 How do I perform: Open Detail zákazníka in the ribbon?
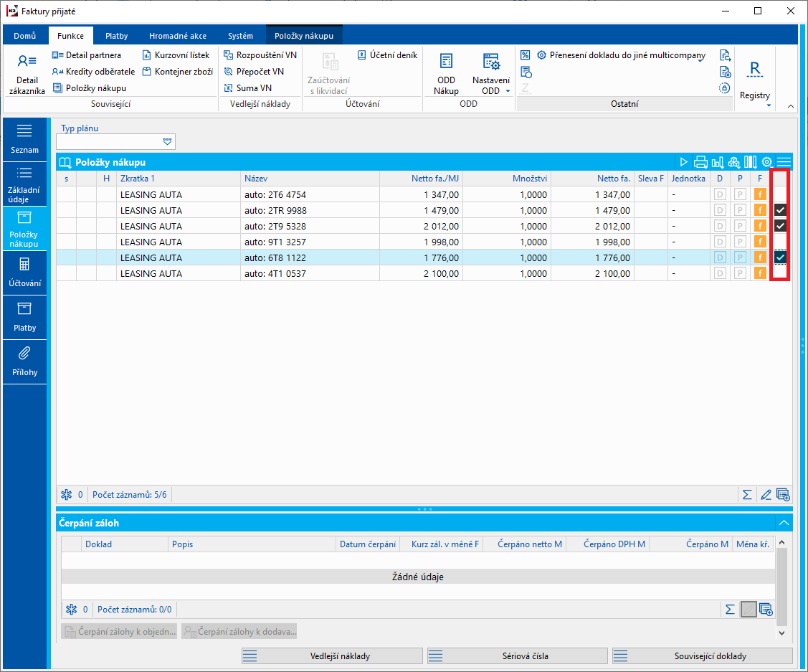[27, 75]
